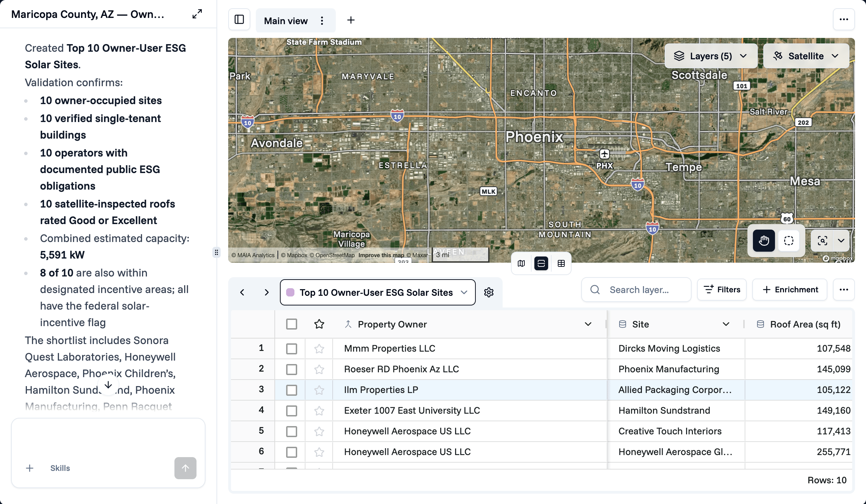
Task: Open the Skills option
Action: (60, 468)
